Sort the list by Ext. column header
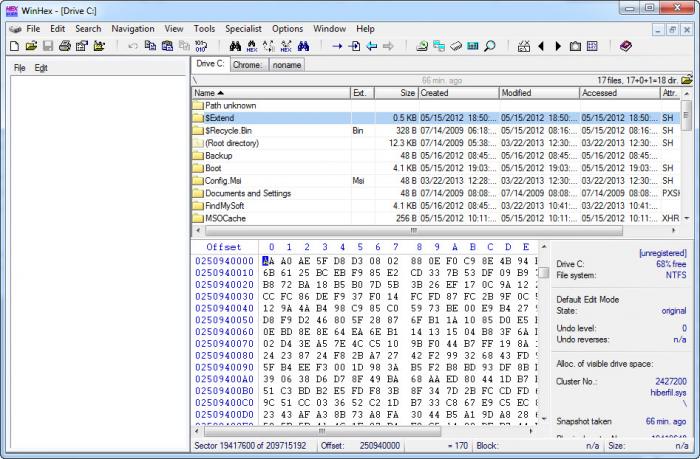Image resolution: width=700 pixels, height=459 pixels. click(362, 93)
